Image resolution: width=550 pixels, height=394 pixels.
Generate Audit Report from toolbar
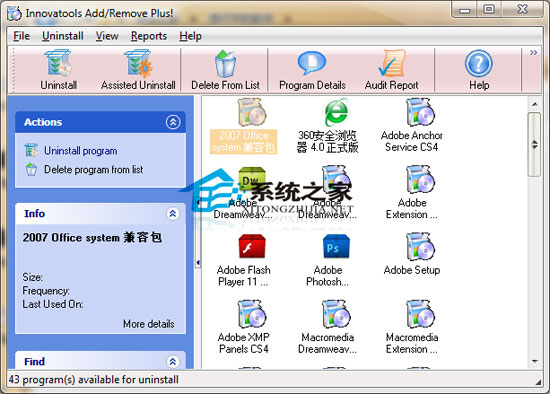(x=391, y=70)
